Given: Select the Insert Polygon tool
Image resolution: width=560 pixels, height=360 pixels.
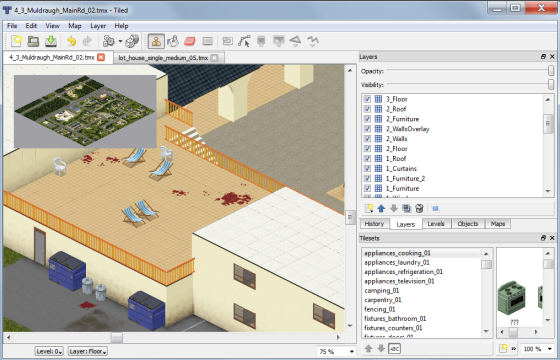Looking at the screenshot, I should 295,41.
